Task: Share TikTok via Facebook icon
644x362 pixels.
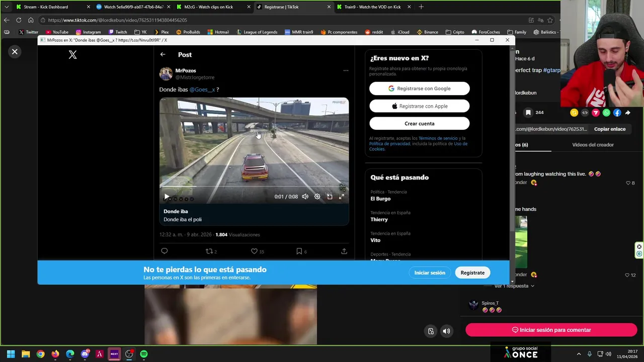Action: (x=617, y=113)
